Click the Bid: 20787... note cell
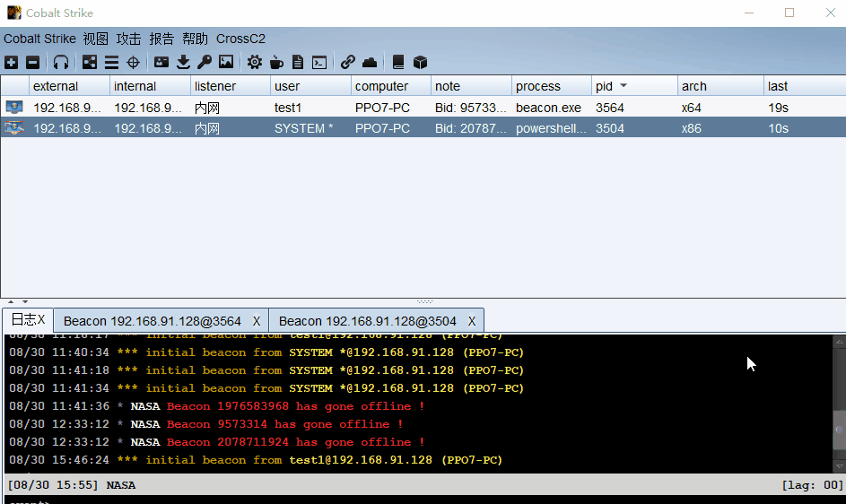The width and height of the screenshot is (846, 504). 470,128
